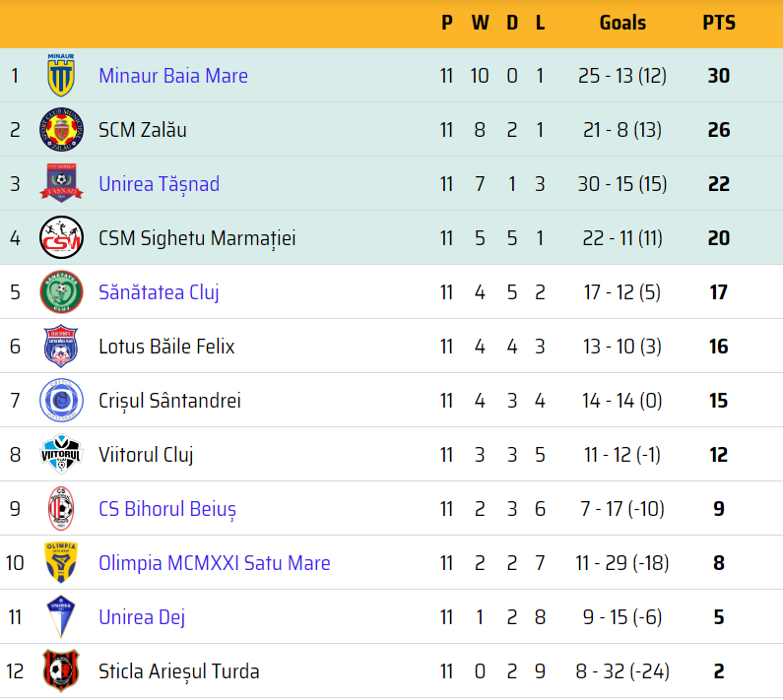The image size is (783, 700).
Task: Click the Minaur Baia Mare club logo
Action: [61, 76]
